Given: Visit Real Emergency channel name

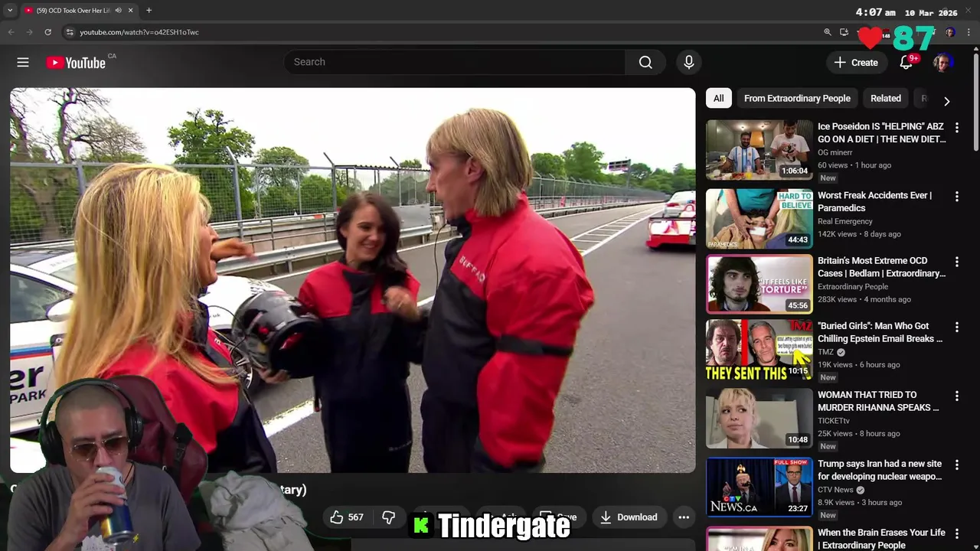Looking at the screenshot, I should point(845,221).
